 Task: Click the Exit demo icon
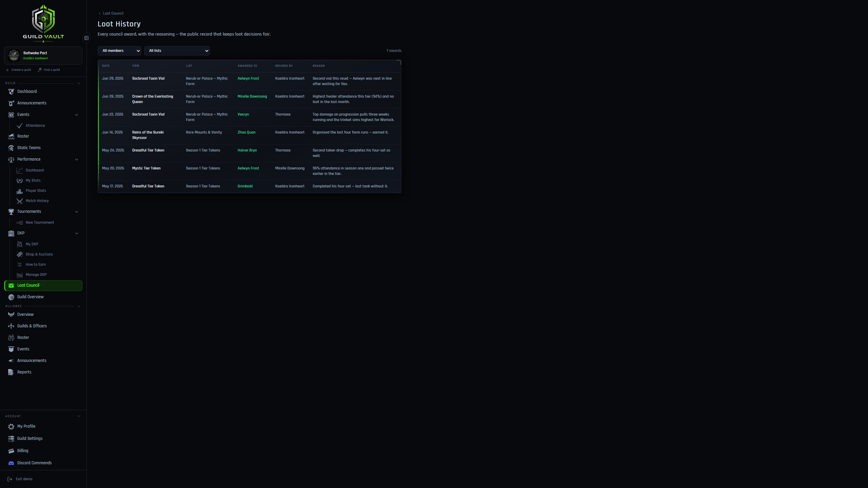point(10,479)
